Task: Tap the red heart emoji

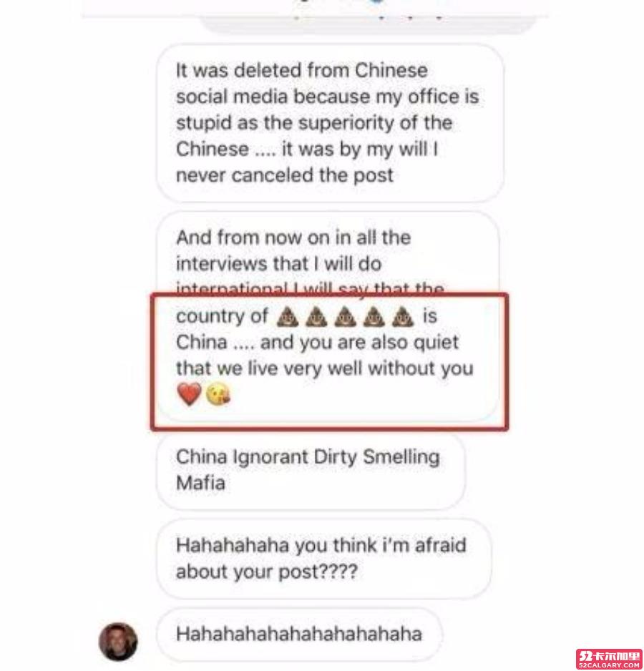Action: 189,393
